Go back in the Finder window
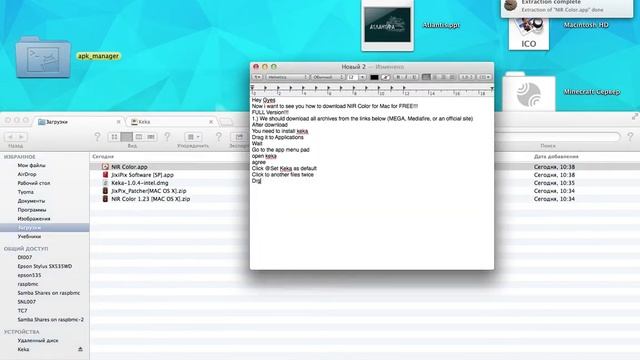This screenshot has width=640, height=360. [x=11, y=137]
